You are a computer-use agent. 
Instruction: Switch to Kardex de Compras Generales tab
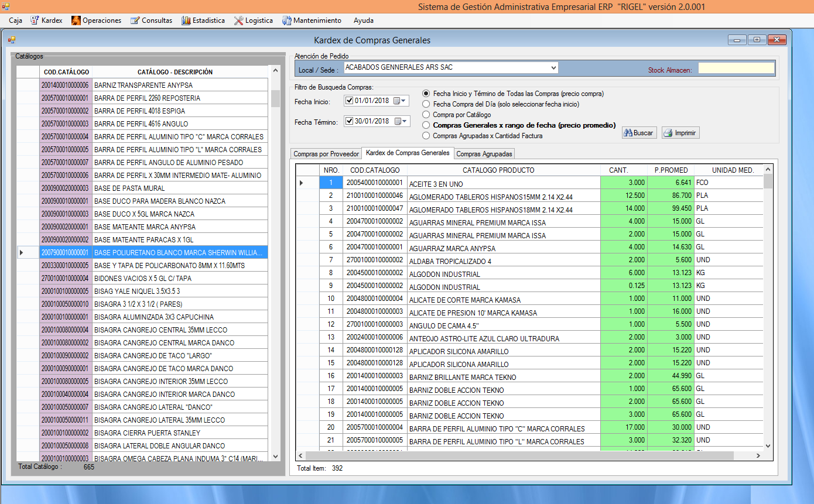point(408,153)
